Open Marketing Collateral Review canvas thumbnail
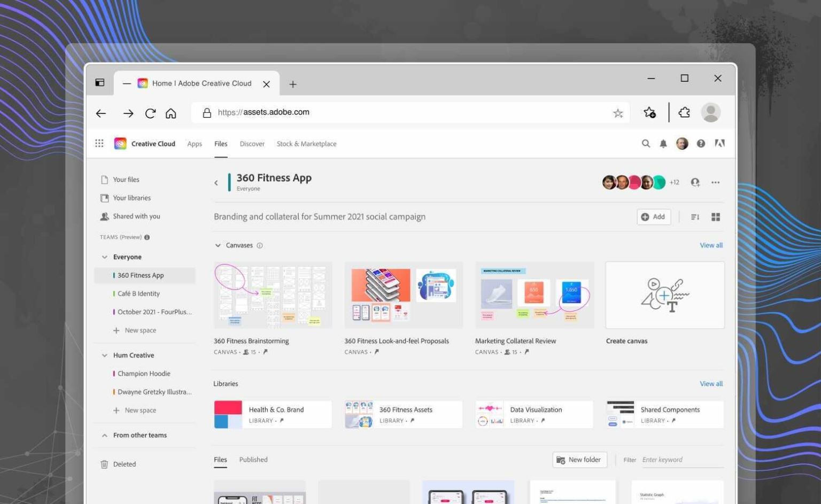The image size is (821, 504). click(535, 295)
